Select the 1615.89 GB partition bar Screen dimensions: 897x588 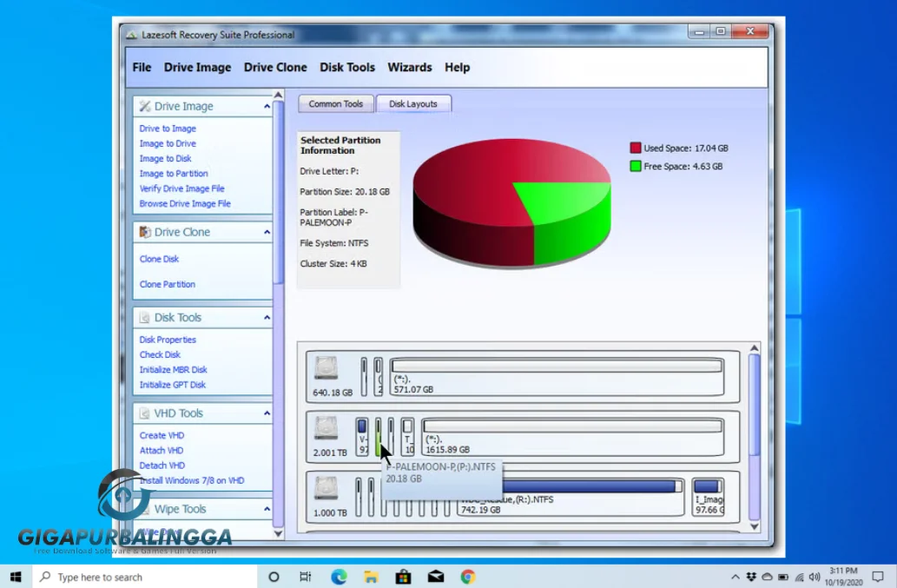(x=572, y=436)
